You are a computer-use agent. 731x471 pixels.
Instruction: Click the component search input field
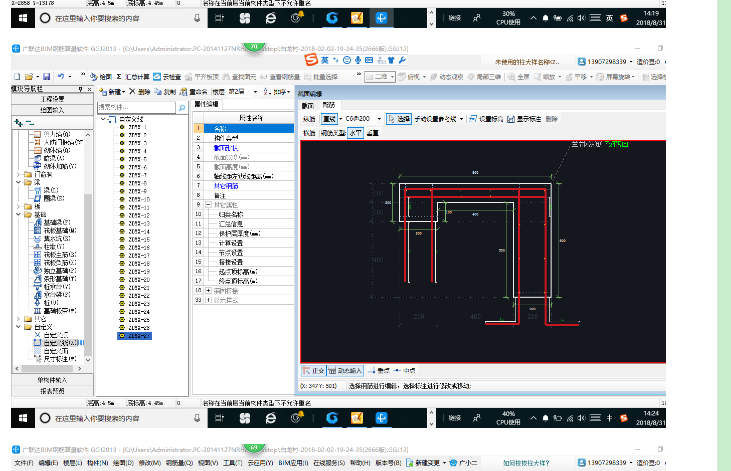click(136, 107)
